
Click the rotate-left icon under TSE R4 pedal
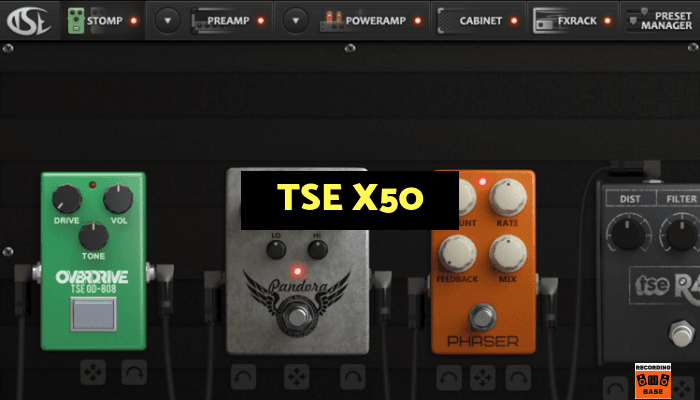tap(616, 388)
